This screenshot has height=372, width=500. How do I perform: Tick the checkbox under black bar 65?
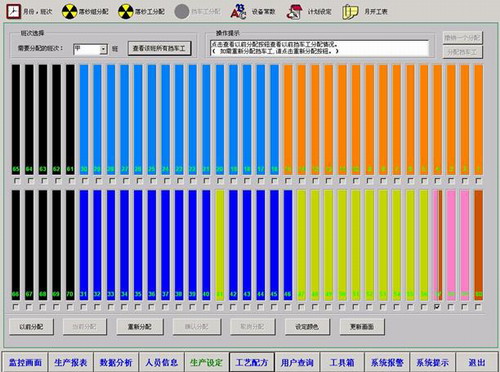tap(17, 181)
